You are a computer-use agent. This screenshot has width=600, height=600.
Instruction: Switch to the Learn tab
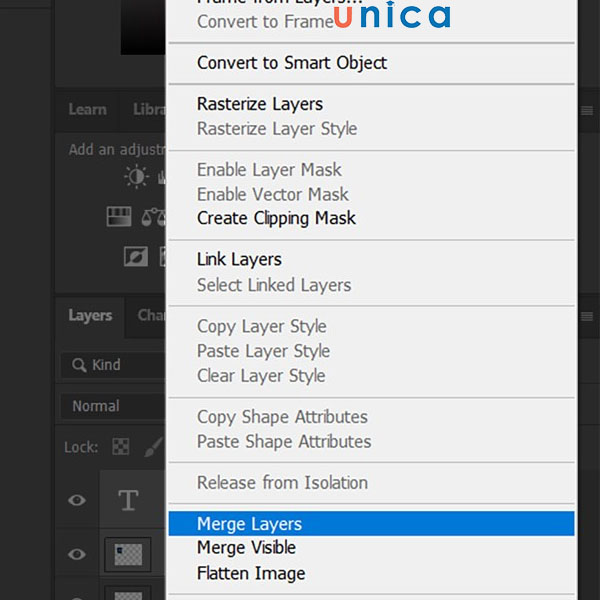[87, 110]
